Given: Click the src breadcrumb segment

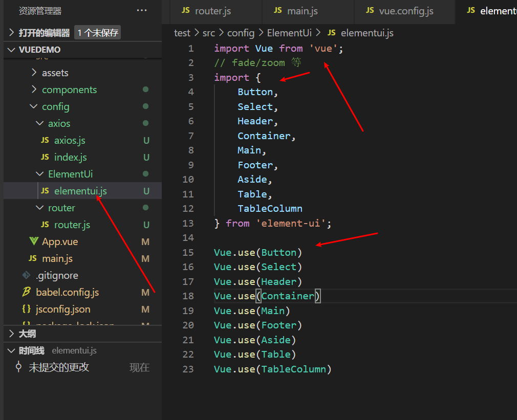Looking at the screenshot, I should click(209, 33).
